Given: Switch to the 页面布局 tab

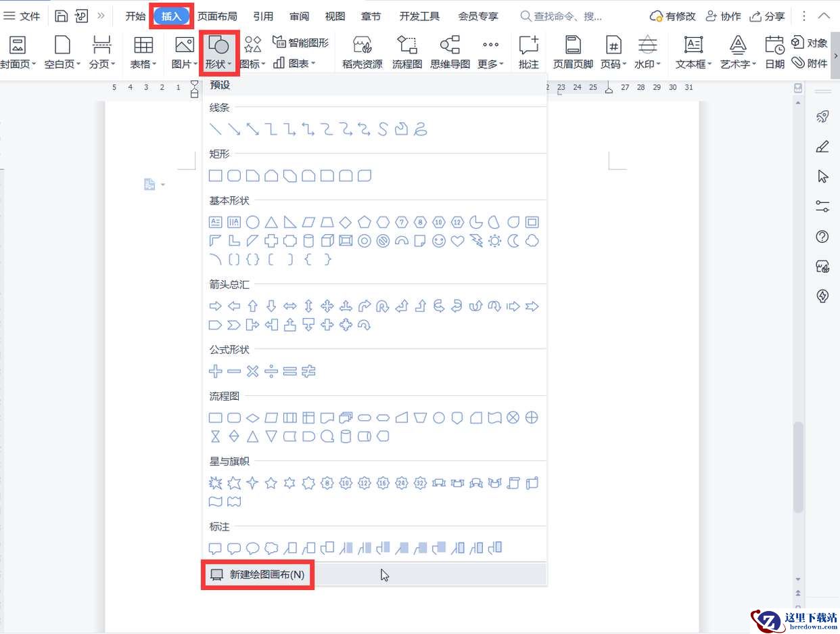Looking at the screenshot, I should 217,16.
